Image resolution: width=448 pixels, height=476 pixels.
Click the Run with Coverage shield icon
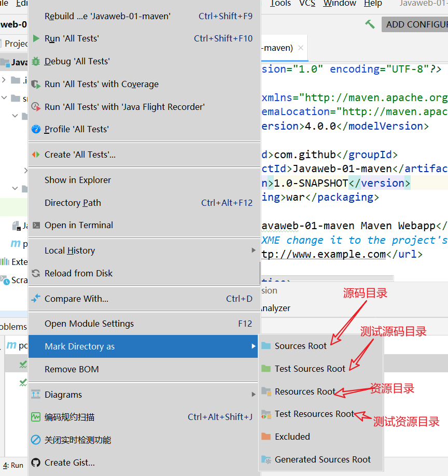click(x=36, y=84)
